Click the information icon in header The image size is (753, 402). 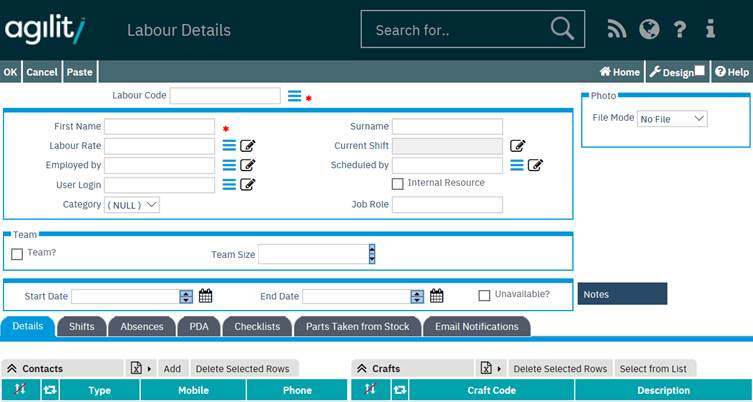coord(710,30)
